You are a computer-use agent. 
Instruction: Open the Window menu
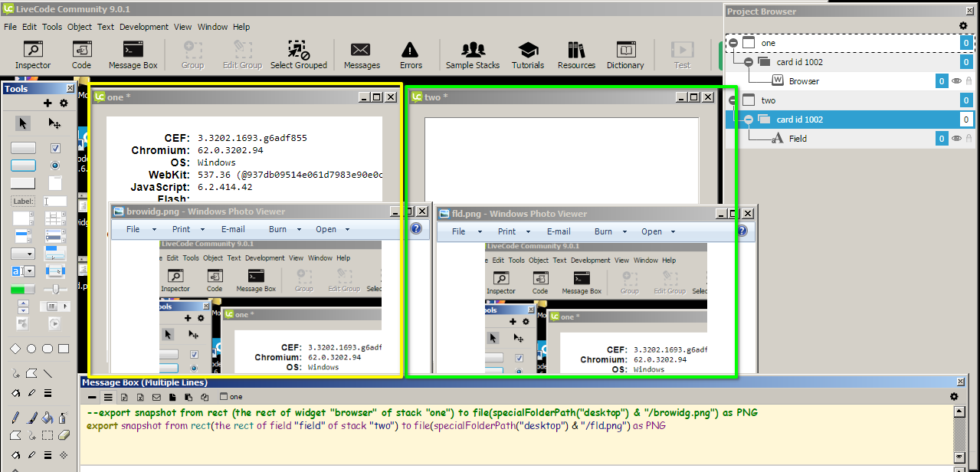(212, 27)
